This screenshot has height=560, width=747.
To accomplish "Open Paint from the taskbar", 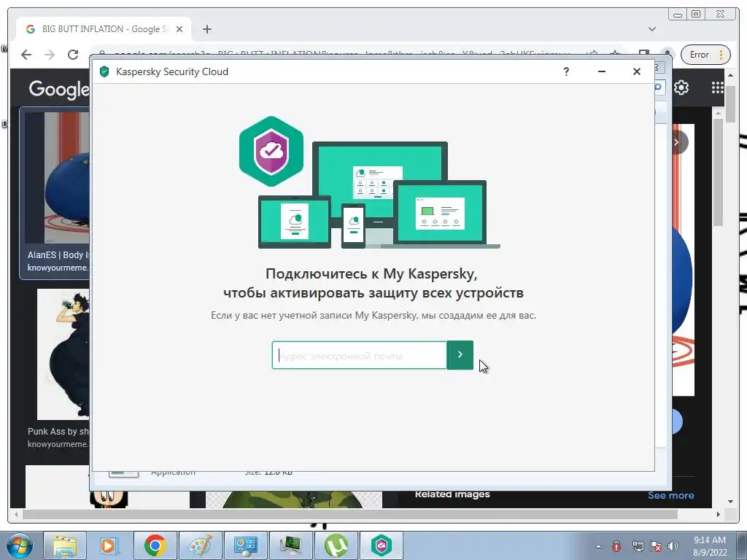I will point(201,546).
